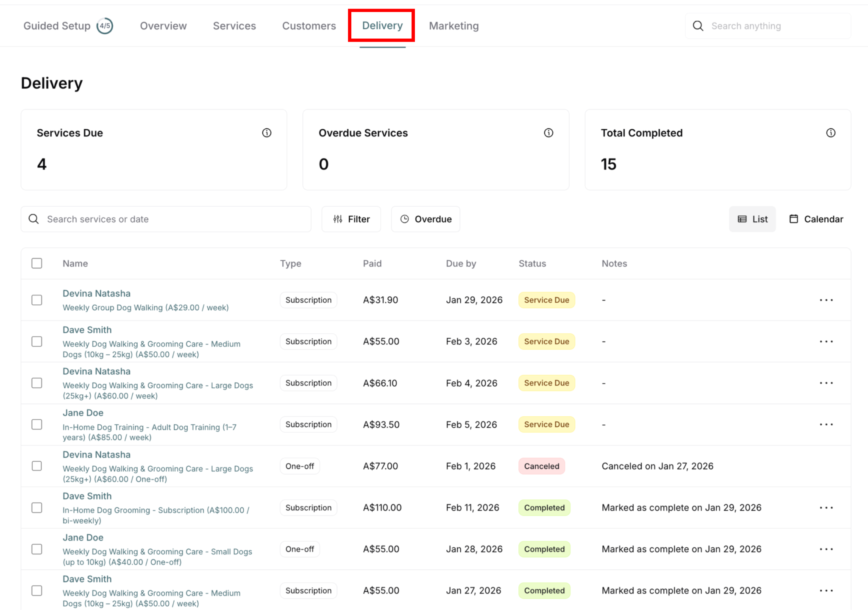Click info icon on Total Completed card
The width and height of the screenshot is (868, 610).
point(831,133)
